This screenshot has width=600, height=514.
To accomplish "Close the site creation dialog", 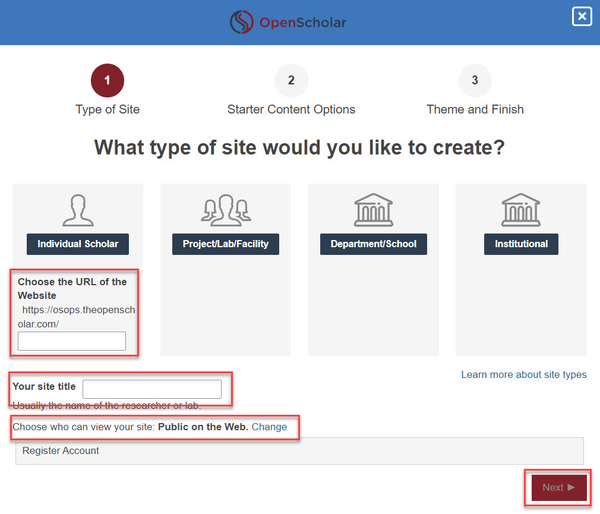I will coord(581,16).
